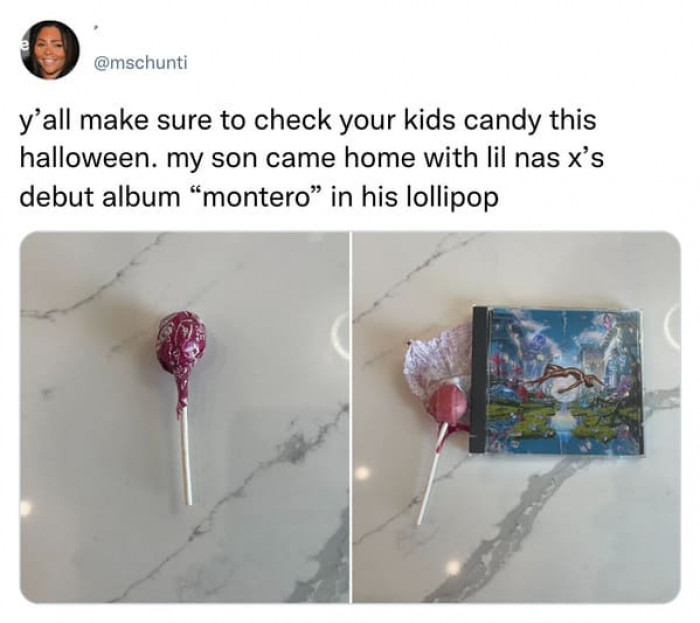The height and width of the screenshot is (623, 700).
Task: Click the quoted word "montero" in tweet
Action: click(256, 197)
